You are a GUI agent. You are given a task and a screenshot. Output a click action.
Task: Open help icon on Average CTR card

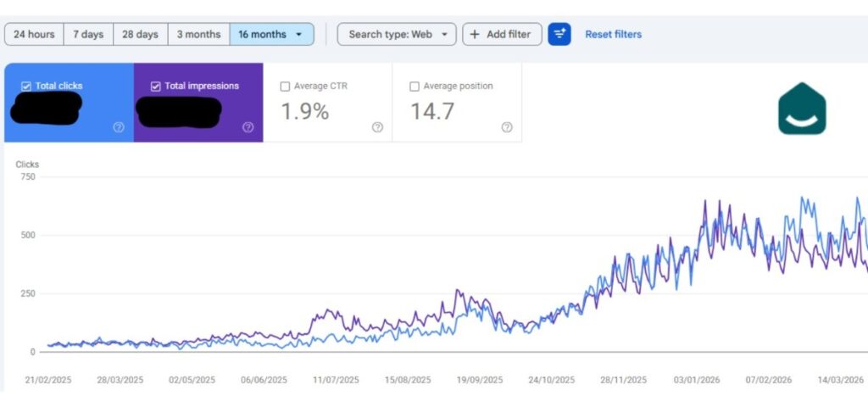(377, 127)
